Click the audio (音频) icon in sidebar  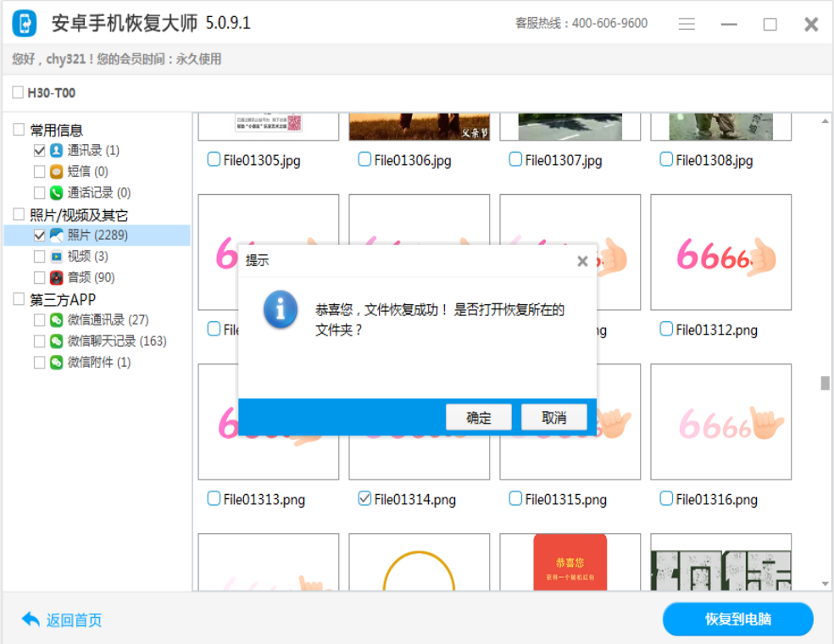click(x=57, y=278)
